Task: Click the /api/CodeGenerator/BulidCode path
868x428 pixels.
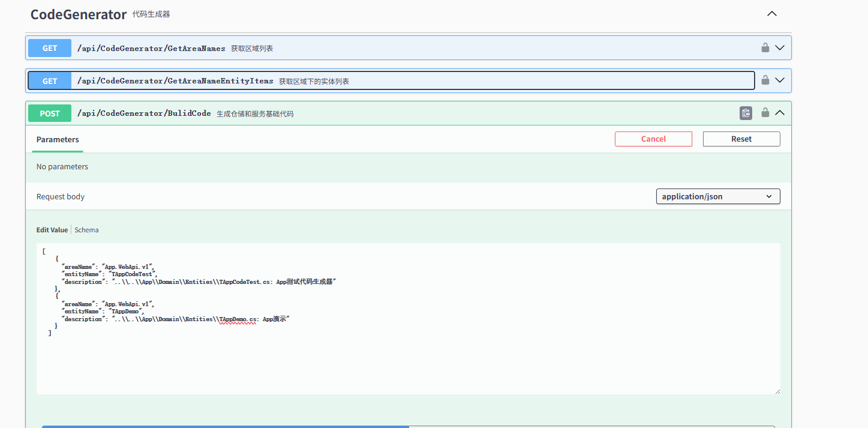Action: [144, 113]
